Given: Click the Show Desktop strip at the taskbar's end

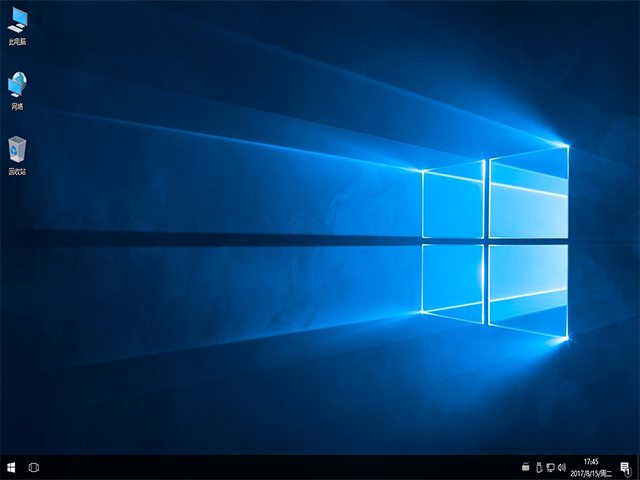Looking at the screenshot, I should 638,467.
